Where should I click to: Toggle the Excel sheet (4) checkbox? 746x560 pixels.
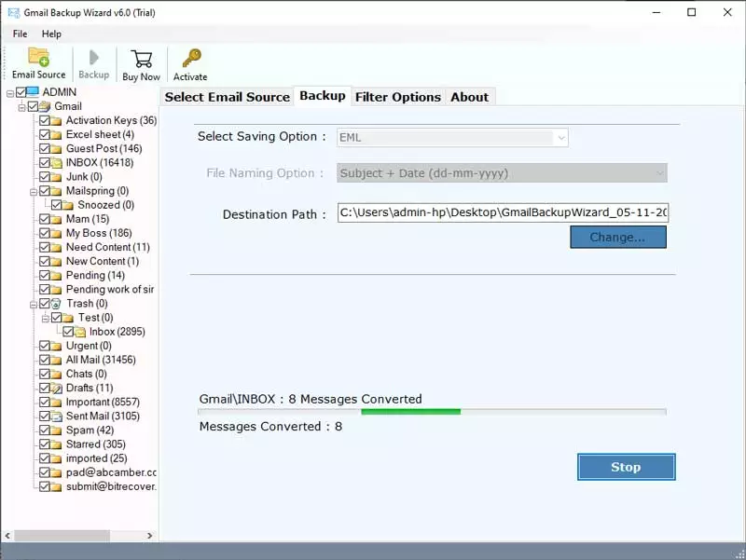(x=44, y=134)
